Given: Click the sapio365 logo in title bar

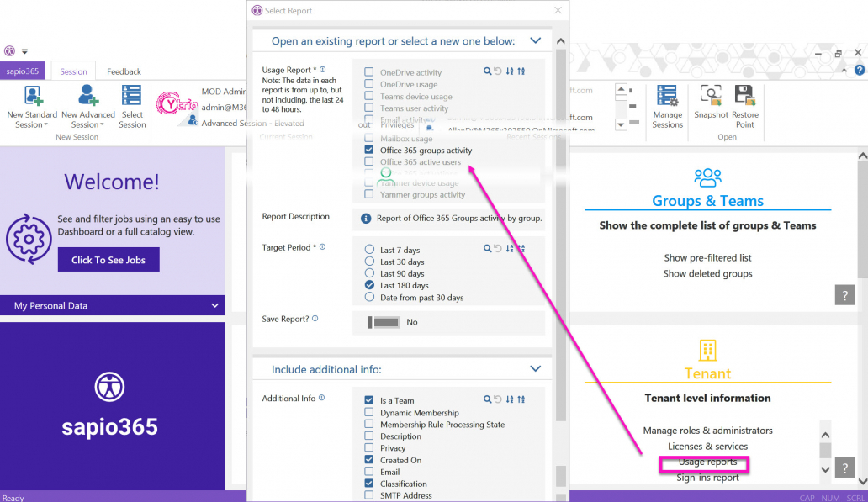Looking at the screenshot, I should (x=9, y=51).
